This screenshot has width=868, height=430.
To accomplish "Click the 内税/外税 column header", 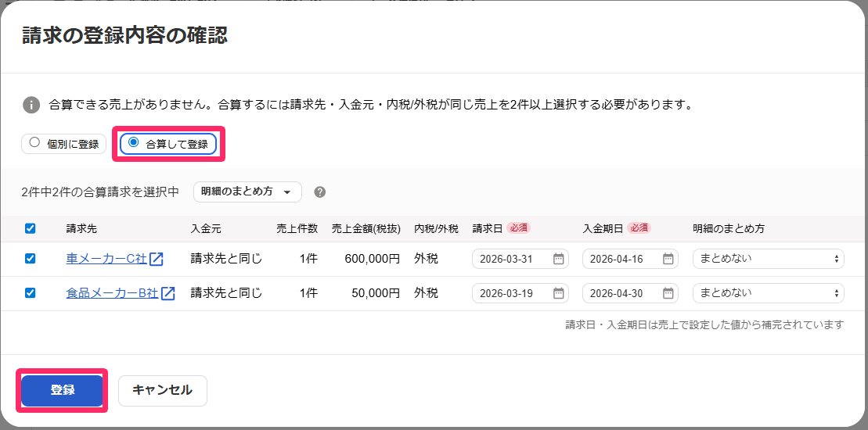I will coord(436,228).
